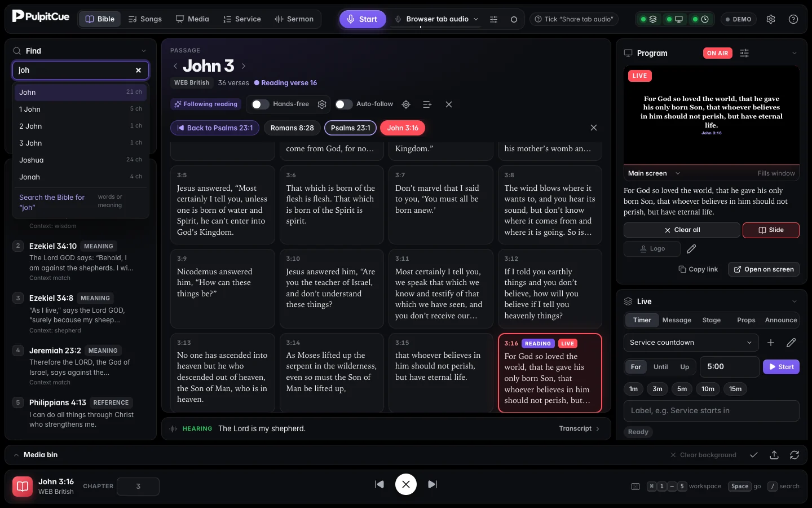Toggle the Hands-free switch

click(260, 104)
